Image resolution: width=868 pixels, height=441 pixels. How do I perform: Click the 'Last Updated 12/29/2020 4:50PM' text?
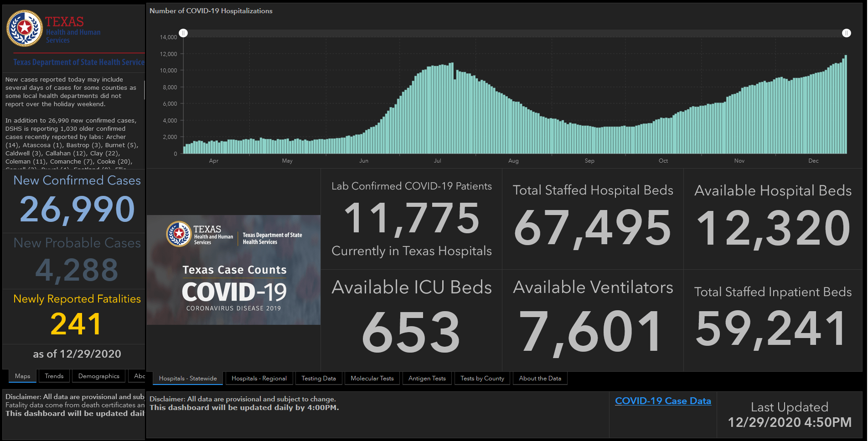[x=790, y=415]
